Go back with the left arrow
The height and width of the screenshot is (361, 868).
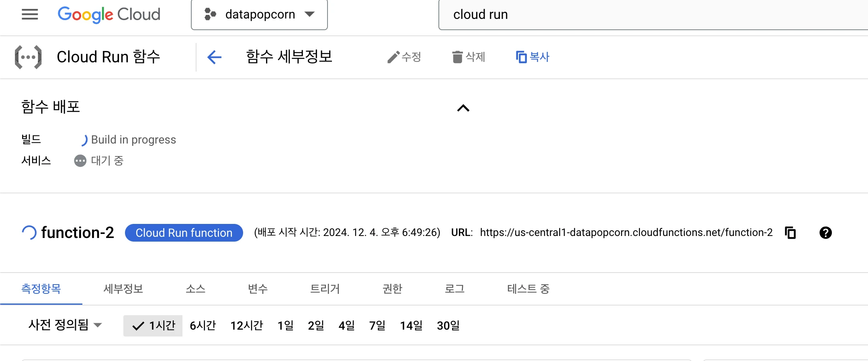(x=214, y=57)
